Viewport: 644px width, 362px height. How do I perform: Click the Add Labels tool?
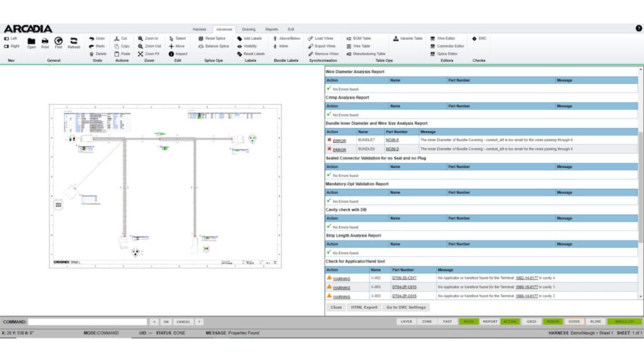point(249,38)
